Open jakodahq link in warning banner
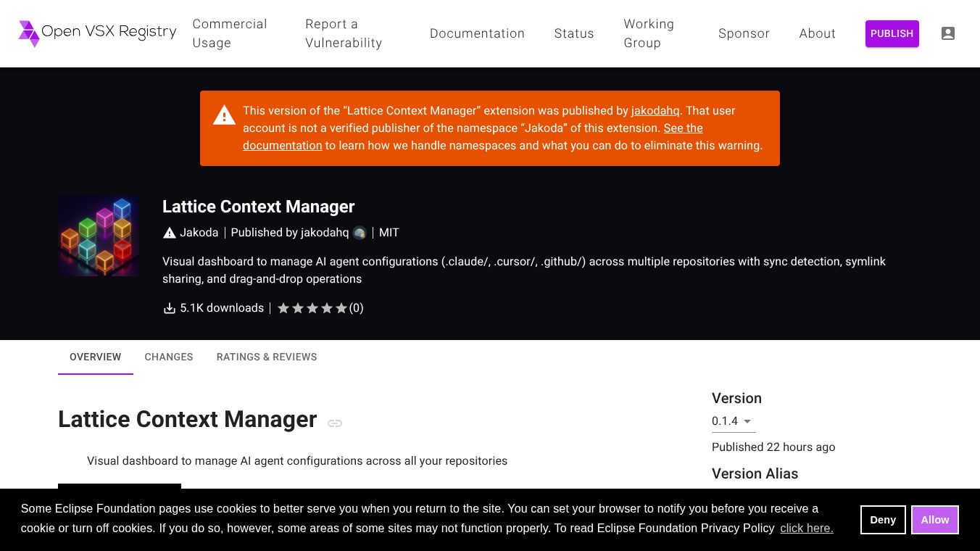Viewport: 980px width, 551px height. point(655,111)
